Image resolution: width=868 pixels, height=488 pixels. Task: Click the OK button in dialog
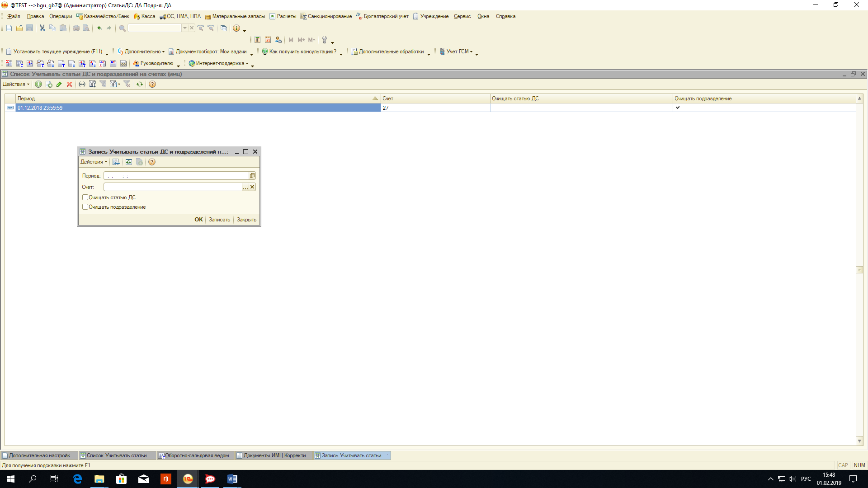coord(198,220)
